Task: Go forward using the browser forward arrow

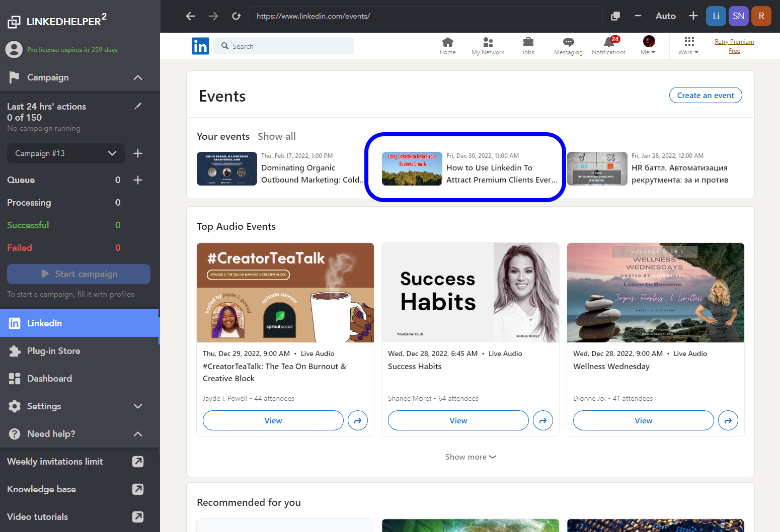Action: (x=213, y=16)
